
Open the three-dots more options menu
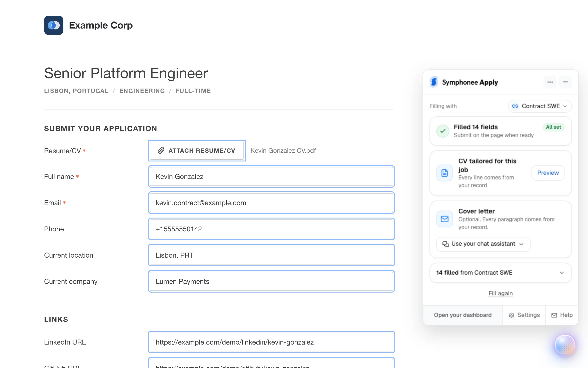pyautogui.click(x=550, y=82)
